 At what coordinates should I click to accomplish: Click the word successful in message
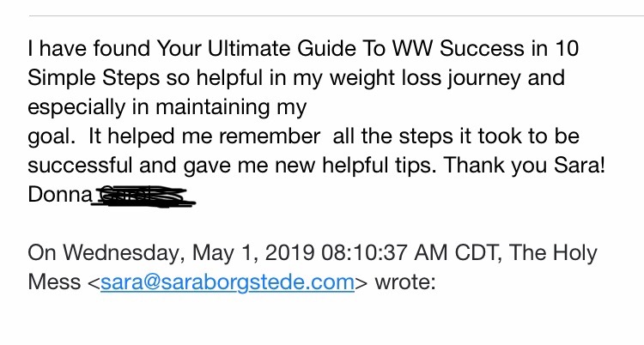tap(80, 166)
